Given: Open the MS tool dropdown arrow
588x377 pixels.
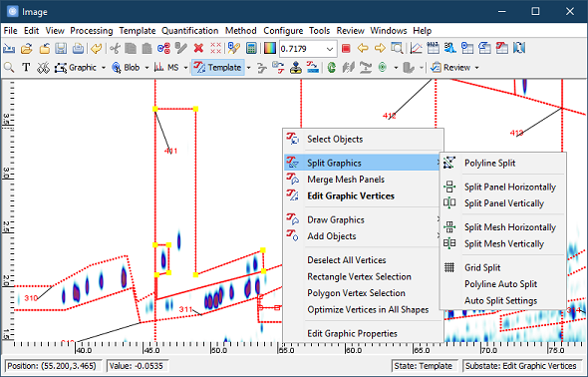Looking at the screenshot, I should point(185,68).
